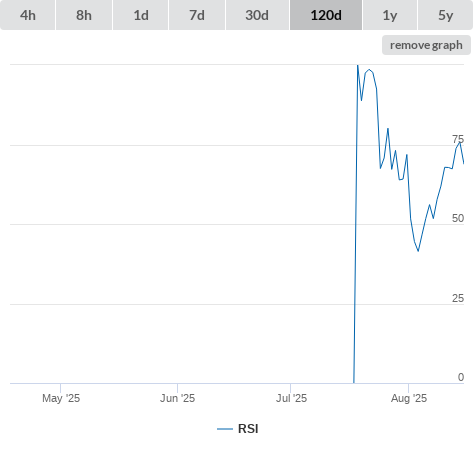Switch to the 8h time range

[84, 15]
